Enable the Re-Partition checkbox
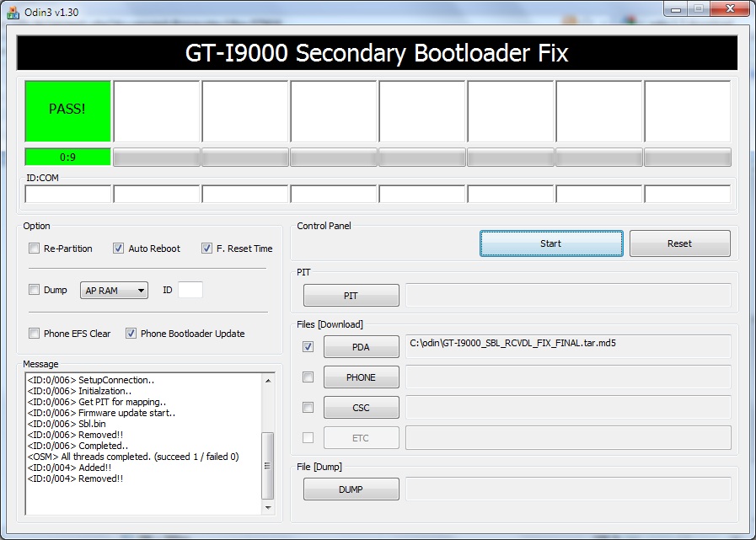Screen dimensions: 756x540 pyautogui.click(x=35, y=249)
